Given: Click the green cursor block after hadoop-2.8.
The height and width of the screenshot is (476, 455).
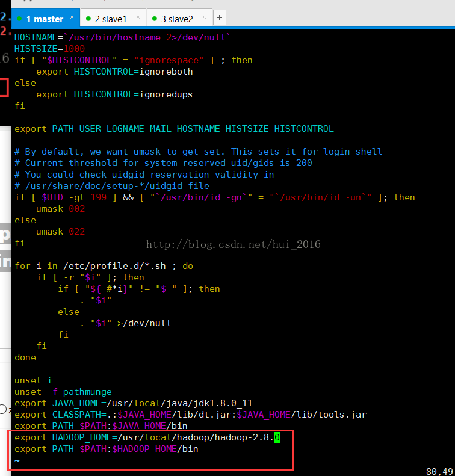Looking at the screenshot, I should coord(277,437).
